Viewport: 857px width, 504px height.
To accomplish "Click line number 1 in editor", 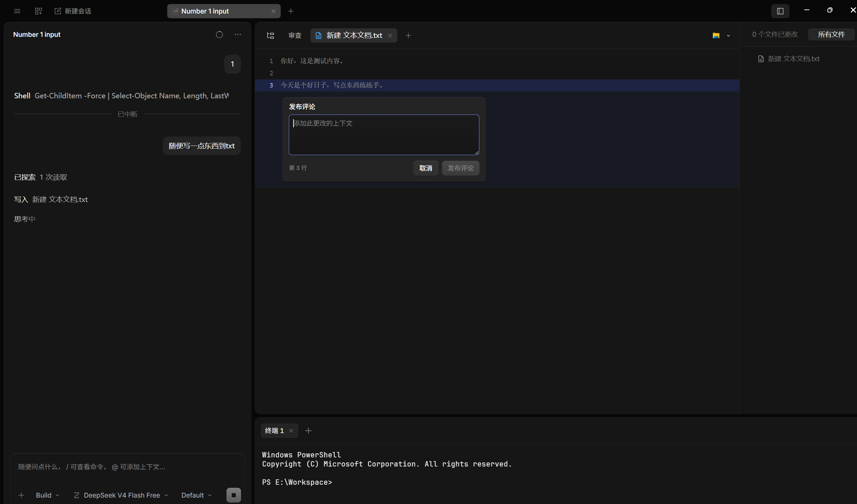I will (271, 61).
